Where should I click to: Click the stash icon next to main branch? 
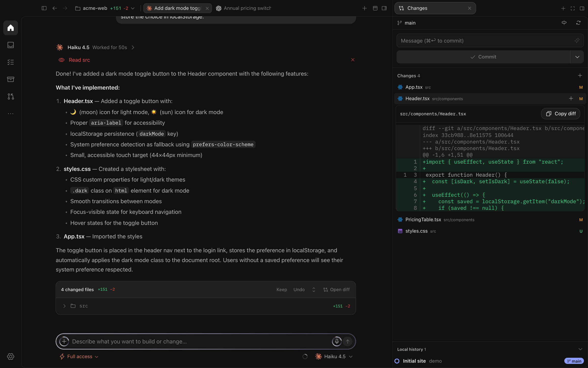tap(564, 23)
